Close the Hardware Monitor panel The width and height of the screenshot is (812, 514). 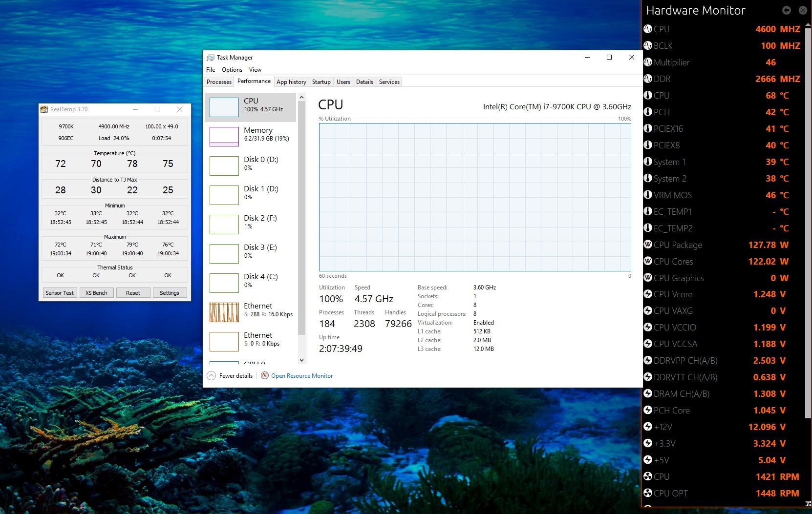pos(803,10)
